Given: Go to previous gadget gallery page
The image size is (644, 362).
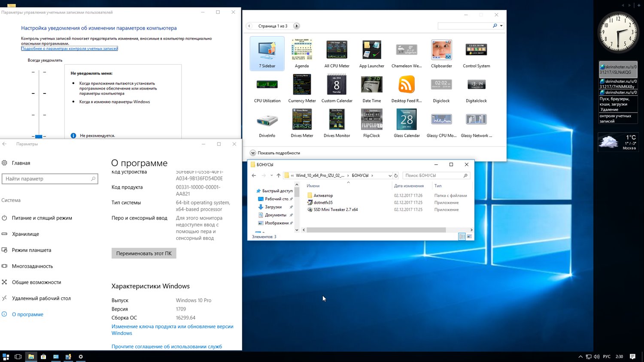Looking at the screenshot, I should (x=249, y=26).
